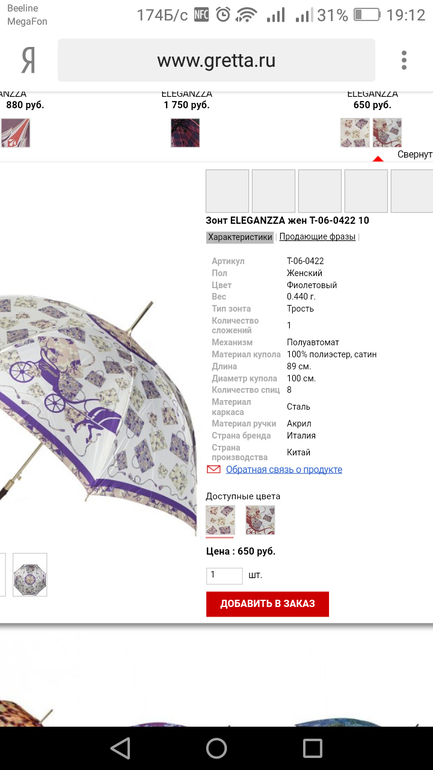Click the quantity field showing 1

pos(224,576)
